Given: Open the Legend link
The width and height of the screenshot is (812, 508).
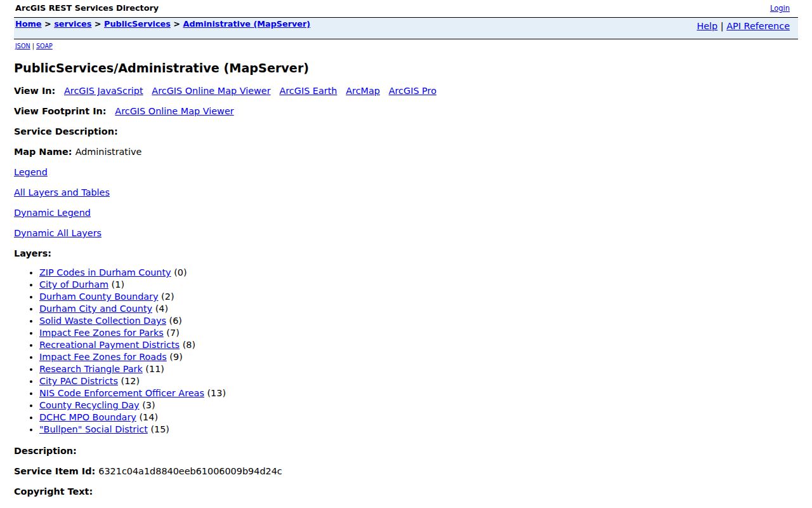Looking at the screenshot, I should (x=30, y=172).
